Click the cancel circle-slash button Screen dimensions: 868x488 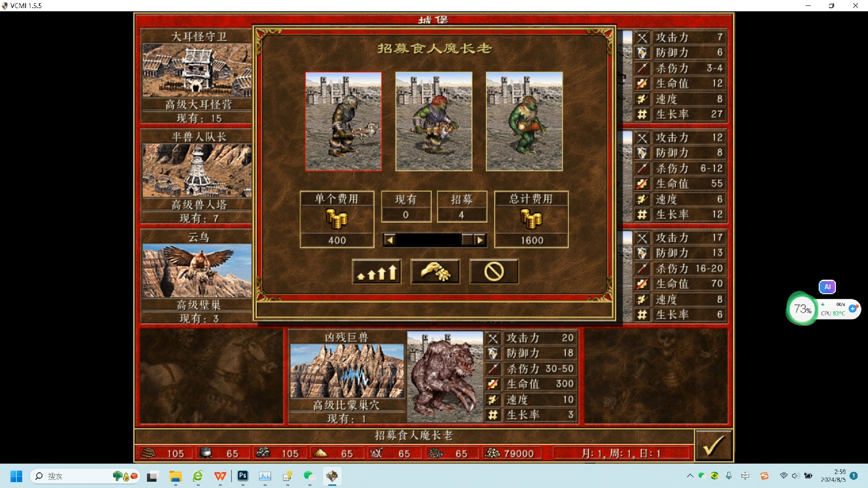pos(494,272)
